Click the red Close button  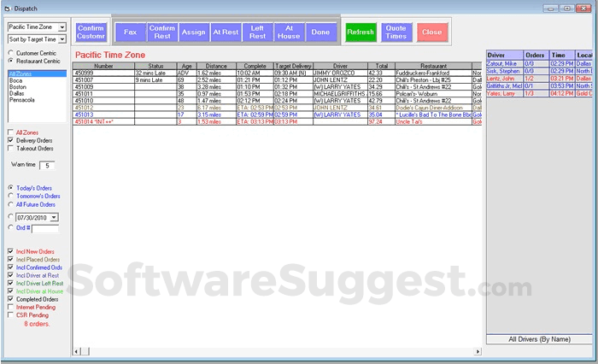point(431,32)
